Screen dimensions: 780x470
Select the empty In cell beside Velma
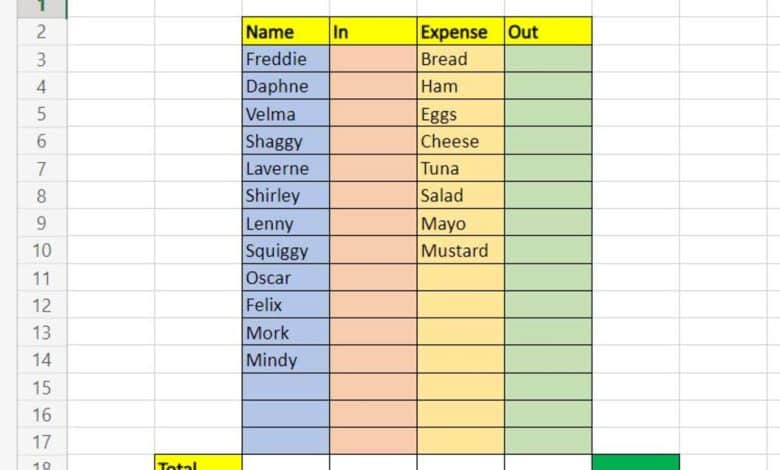point(372,113)
